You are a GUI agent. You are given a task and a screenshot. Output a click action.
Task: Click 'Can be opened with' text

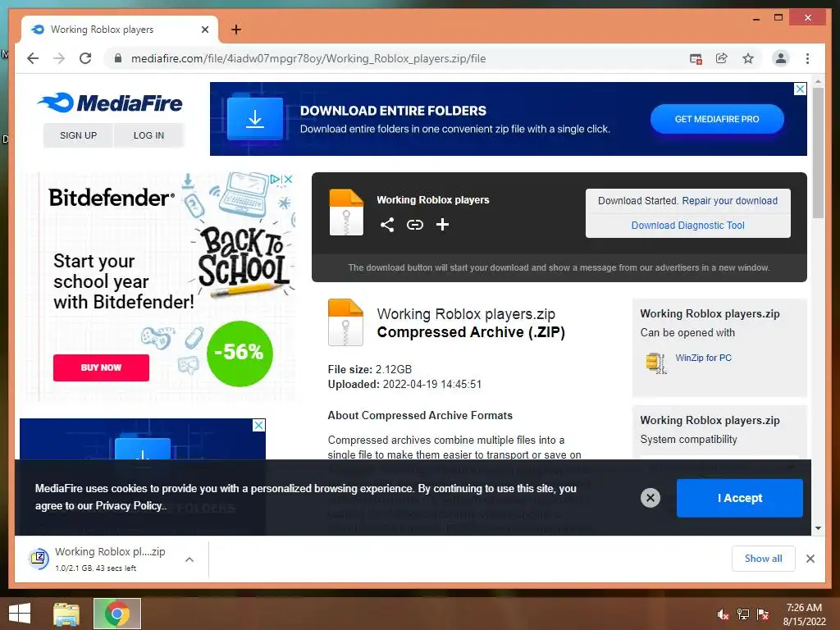[x=687, y=333]
